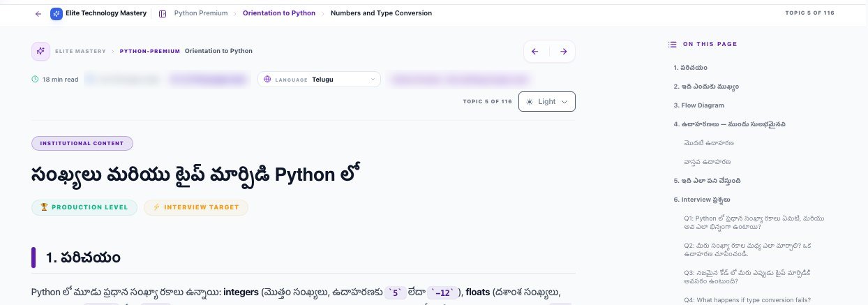Click the 18 min read text
This screenshot has height=305, width=868.
click(60, 80)
